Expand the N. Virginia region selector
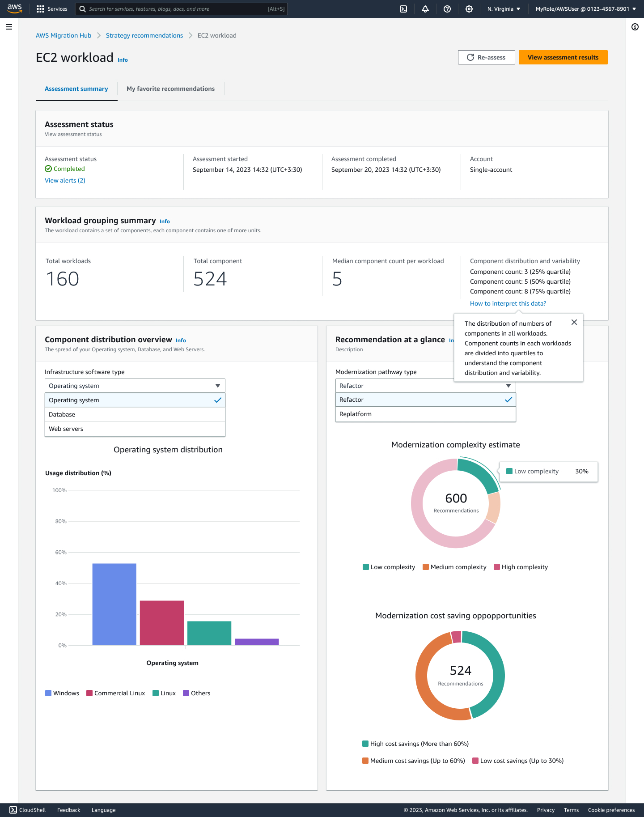The width and height of the screenshot is (644, 817). point(504,9)
